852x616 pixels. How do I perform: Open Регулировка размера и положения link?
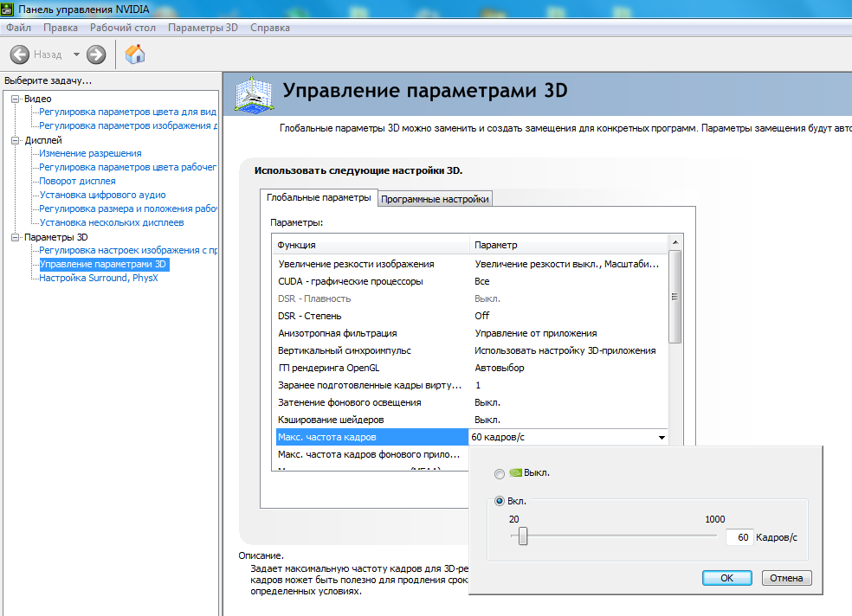[x=127, y=209]
